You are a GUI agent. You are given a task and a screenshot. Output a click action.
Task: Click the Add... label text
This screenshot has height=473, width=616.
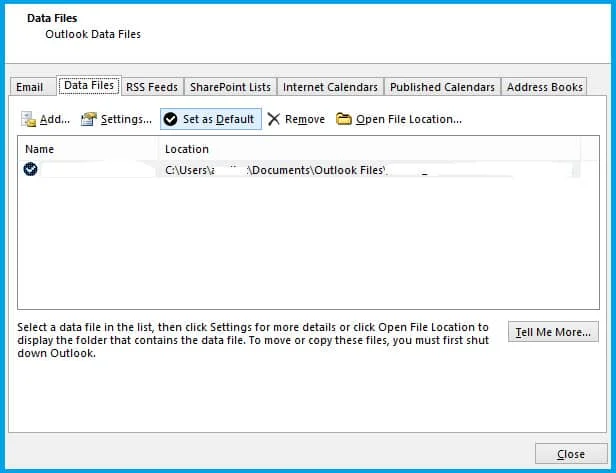click(x=55, y=119)
